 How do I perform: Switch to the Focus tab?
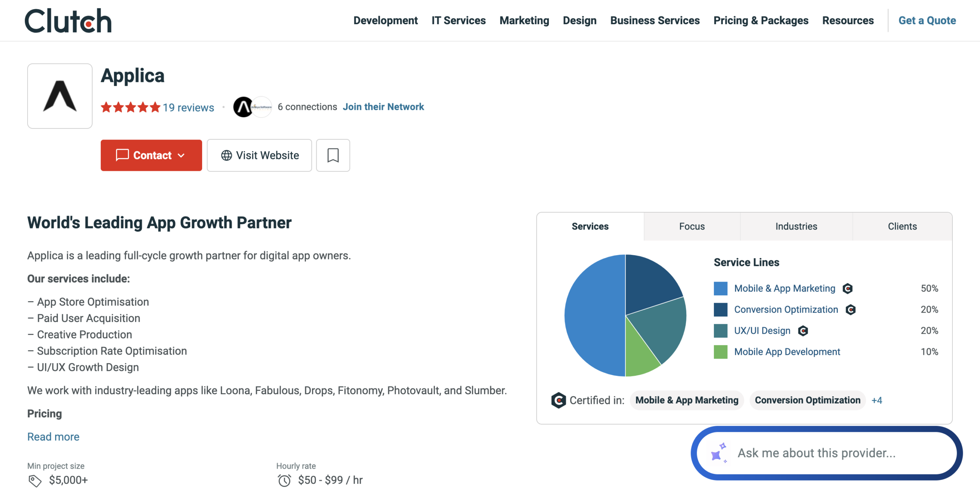pyautogui.click(x=692, y=226)
